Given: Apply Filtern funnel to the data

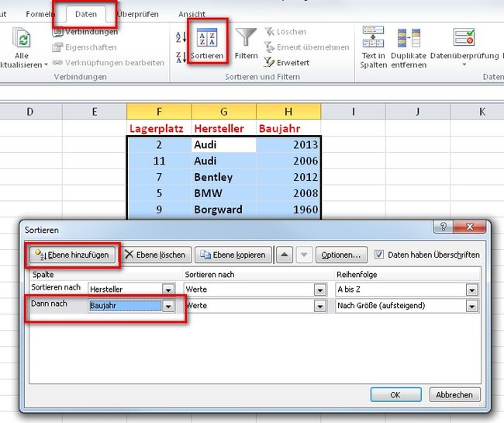Looking at the screenshot, I should (x=246, y=43).
